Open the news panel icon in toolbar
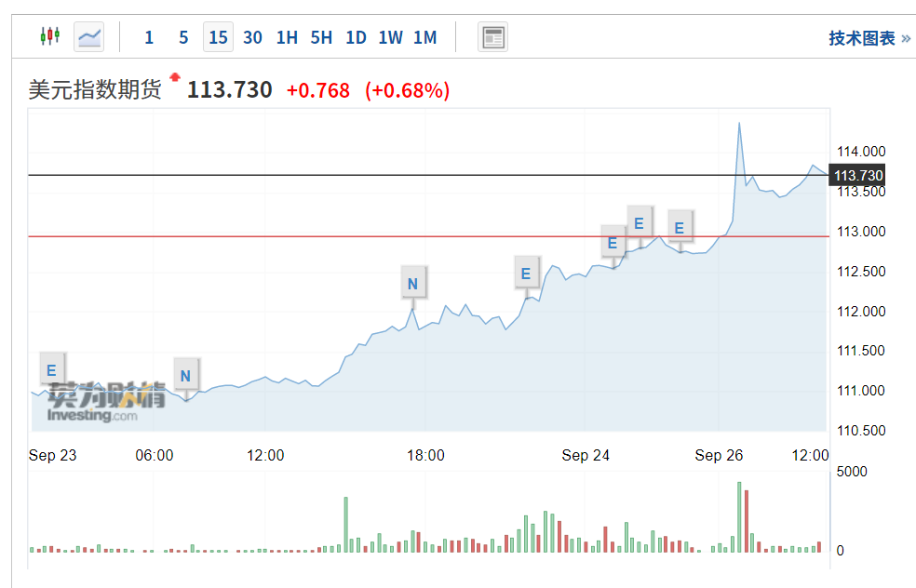Viewport: 916px width, 588px height. point(493,37)
